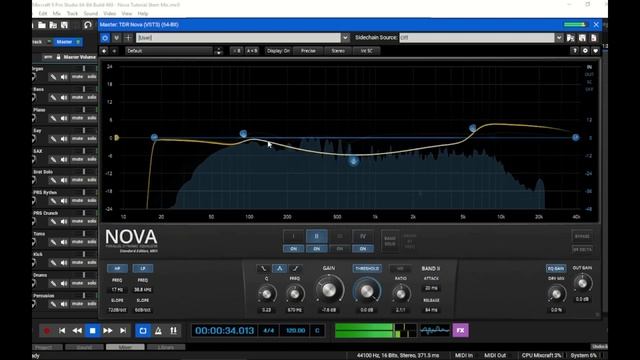This screenshot has height=360, width=640.
Task: Click the LP slope 6dB/oct value
Action: click(x=143, y=310)
